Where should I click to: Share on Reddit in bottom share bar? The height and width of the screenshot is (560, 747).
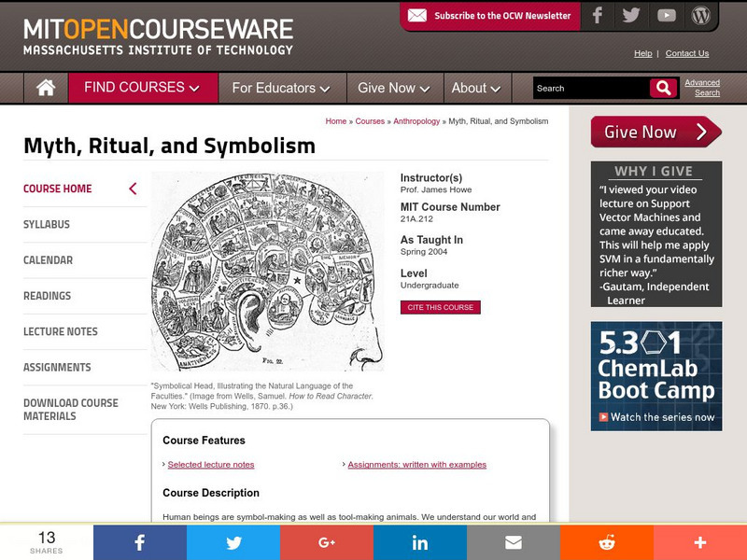(x=606, y=542)
